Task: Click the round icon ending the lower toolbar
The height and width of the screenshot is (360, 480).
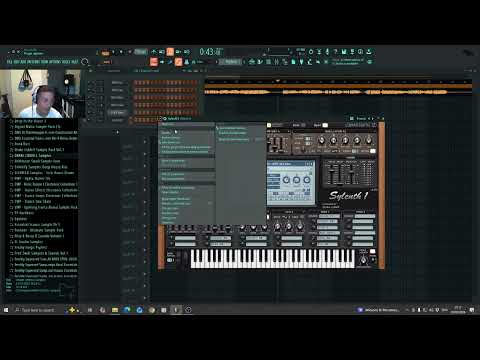Action: coord(369,62)
